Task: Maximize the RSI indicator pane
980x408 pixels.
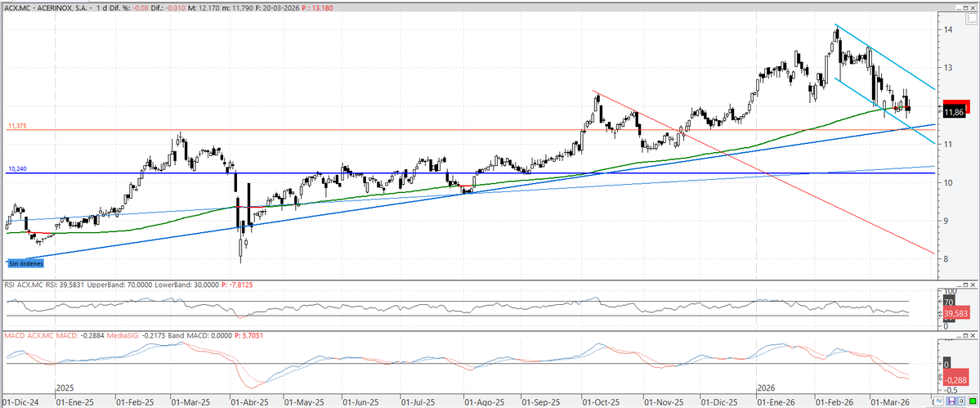Action: pyautogui.click(x=965, y=285)
